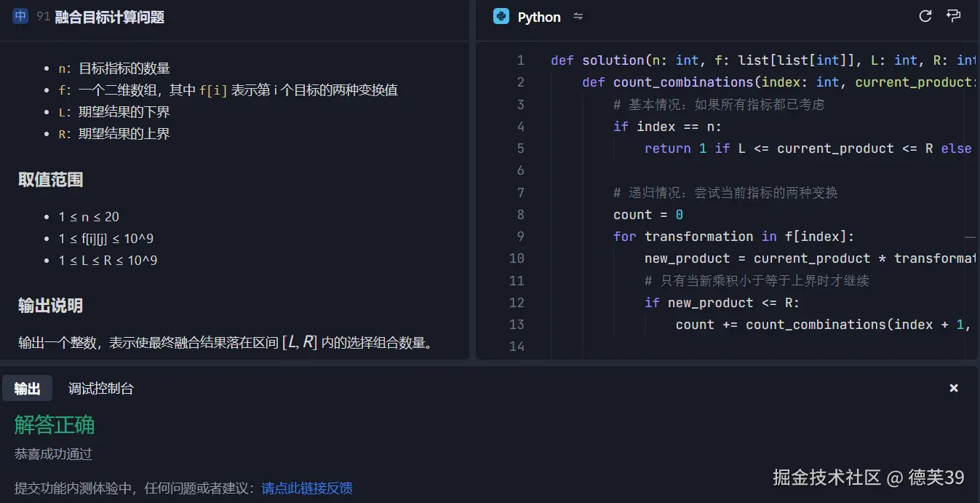Click the bullet describing f 二维数组
The width and height of the screenshot is (980, 503).
(228, 90)
